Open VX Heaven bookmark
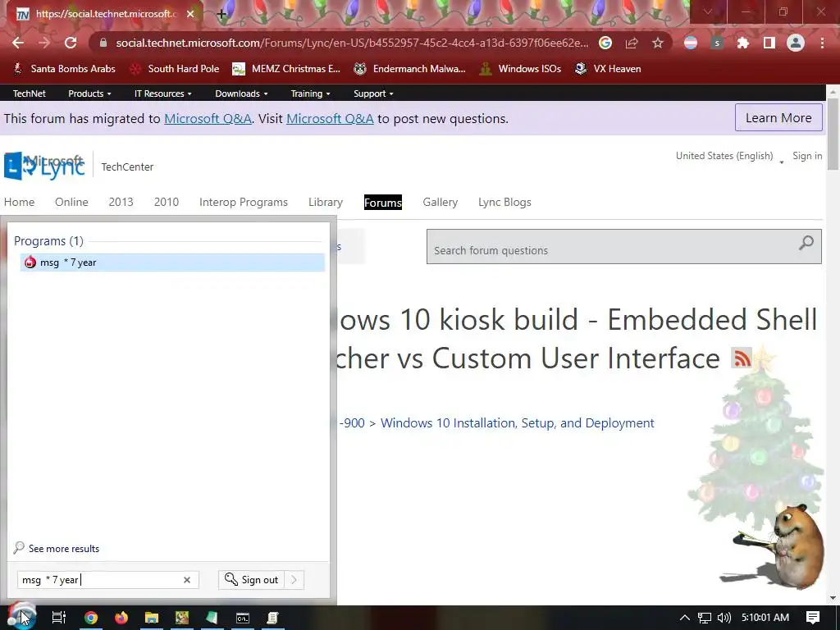The height and width of the screenshot is (630, 840). tap(608, 69)
